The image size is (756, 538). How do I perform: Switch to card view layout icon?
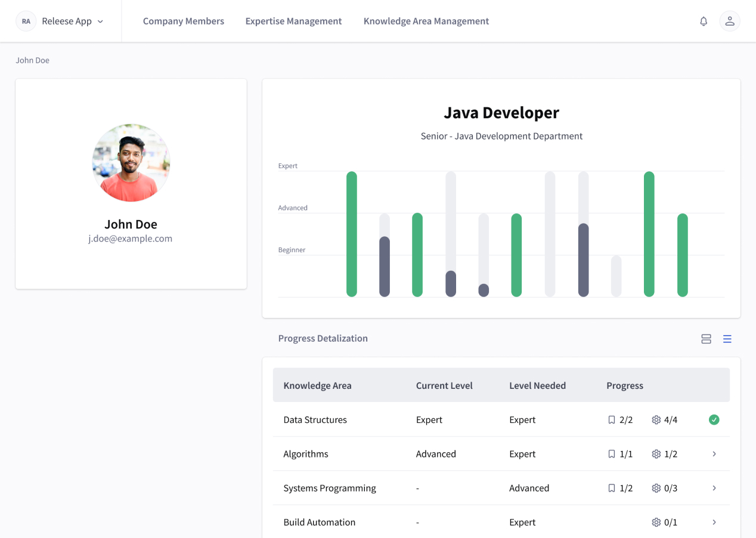pos(706,339)
